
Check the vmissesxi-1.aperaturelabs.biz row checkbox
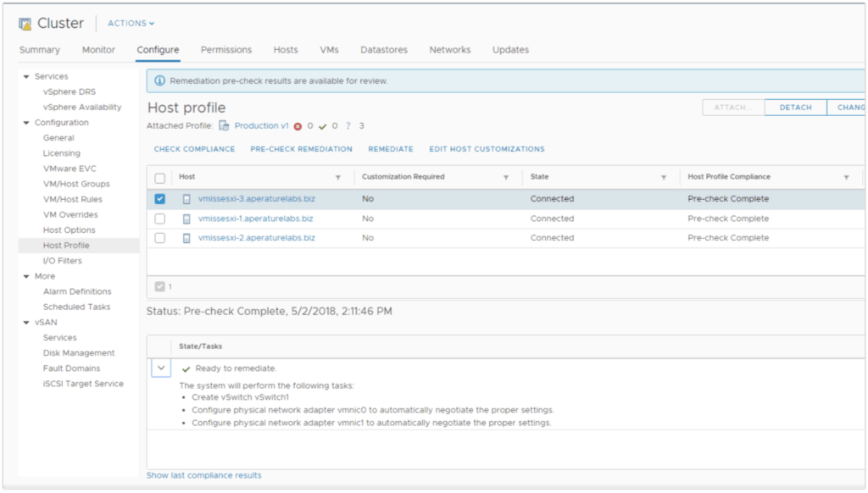coord(160,219)
